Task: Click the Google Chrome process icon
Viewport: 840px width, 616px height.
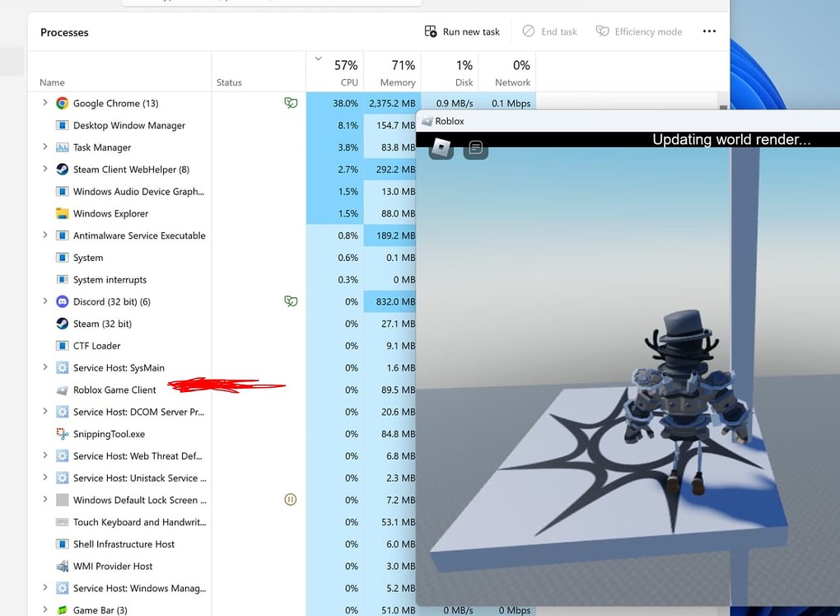Action: tap(62, 103)
